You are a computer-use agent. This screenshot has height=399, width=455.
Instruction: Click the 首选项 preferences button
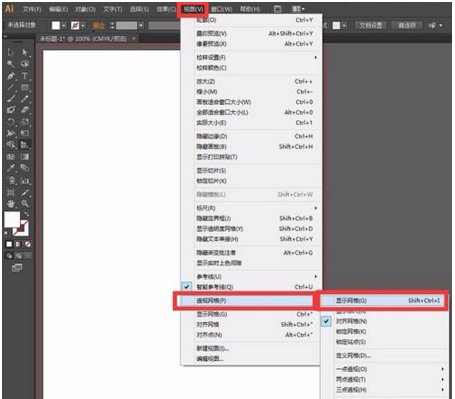pyautogui.click(x=407, y=25)
